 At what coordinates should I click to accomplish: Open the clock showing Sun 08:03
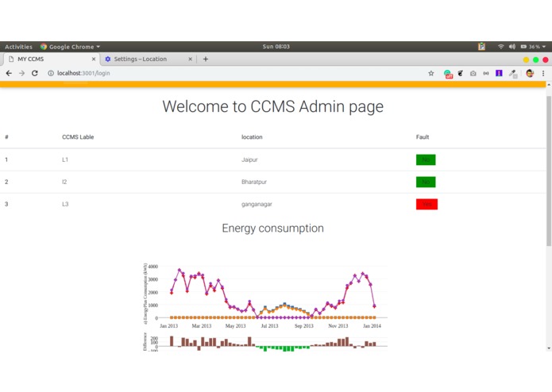point(276,46)
